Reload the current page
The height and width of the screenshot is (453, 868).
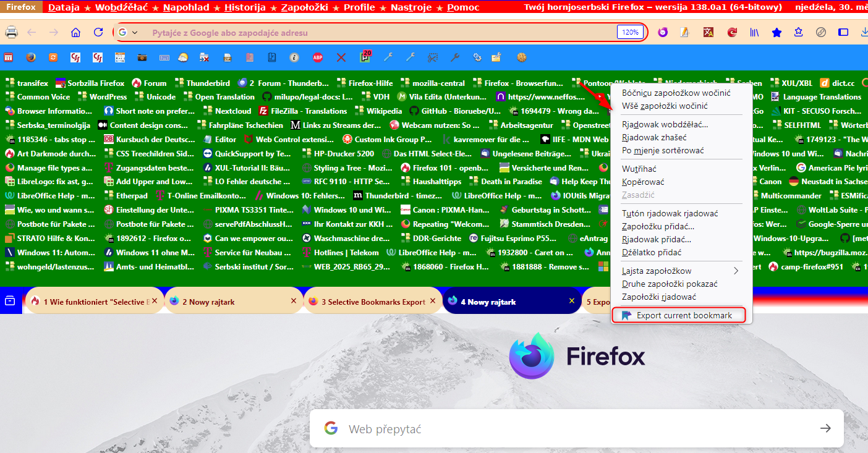tap(98, 32)
